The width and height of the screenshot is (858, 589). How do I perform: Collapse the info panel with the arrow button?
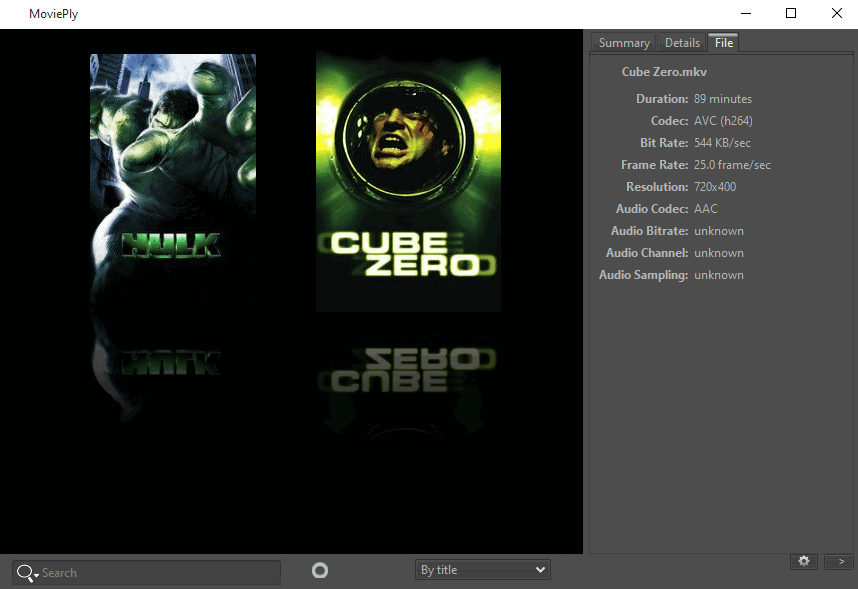point(841,561)
